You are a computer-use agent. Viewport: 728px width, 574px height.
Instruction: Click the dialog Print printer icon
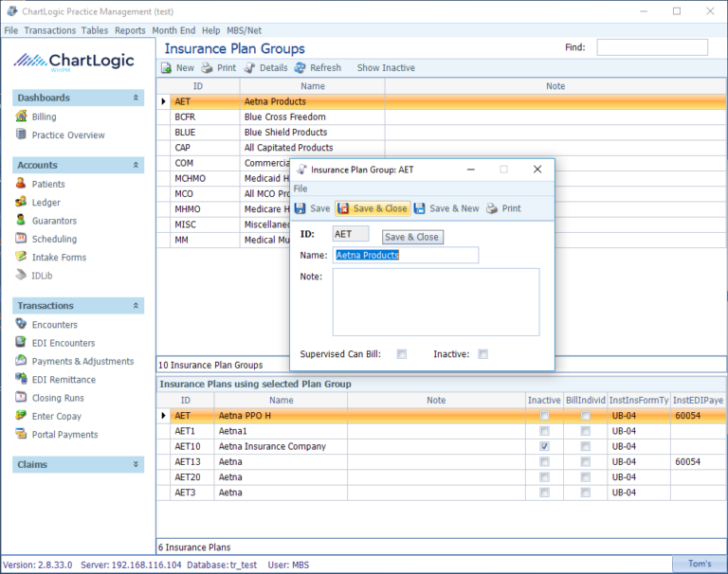click(x=492, y=208)
